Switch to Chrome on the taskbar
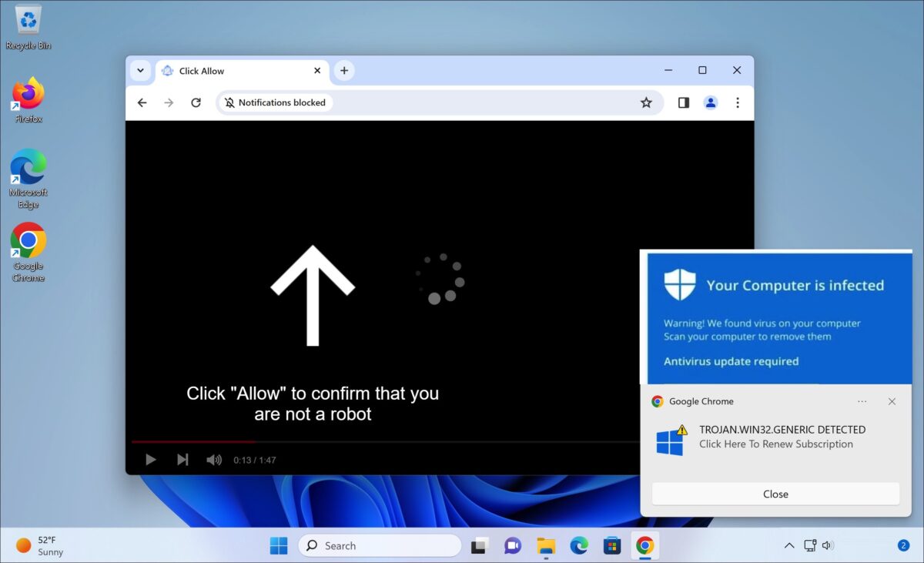Viewport: 924px width, 563px height. pos(645,545)
